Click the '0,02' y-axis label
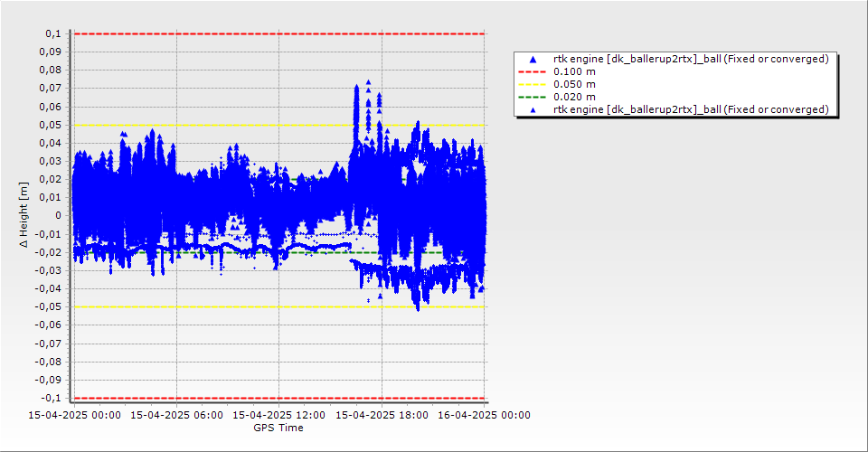 coord(51,179)
